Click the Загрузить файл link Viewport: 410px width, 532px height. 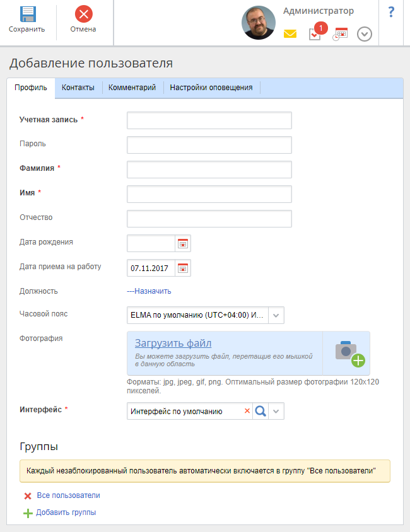tap(173, 343)
